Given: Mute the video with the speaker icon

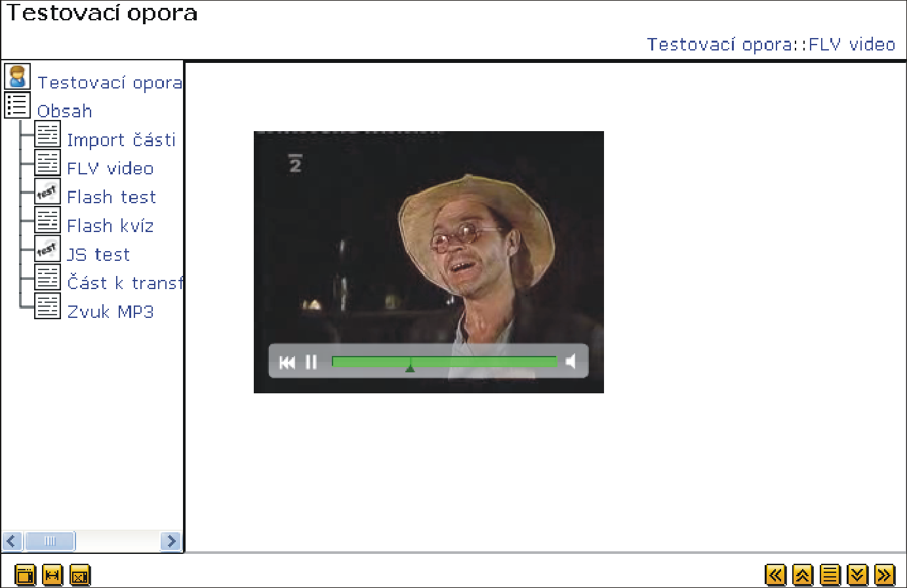Looking at the screenshot, I should (x=571, y=361).
